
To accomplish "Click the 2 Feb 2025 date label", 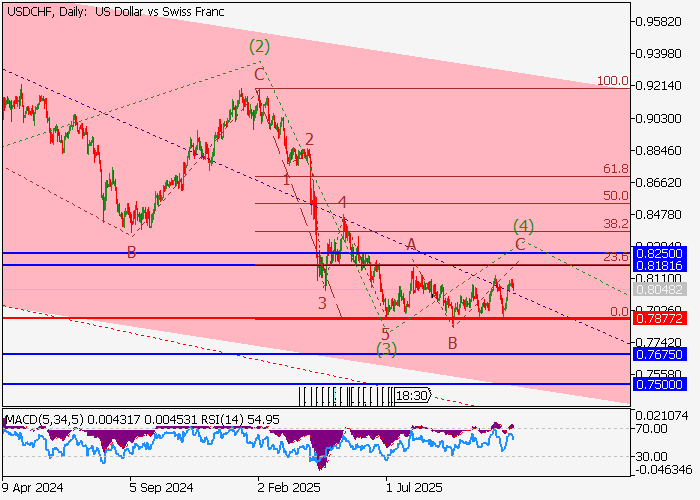I will coord(290,489).
